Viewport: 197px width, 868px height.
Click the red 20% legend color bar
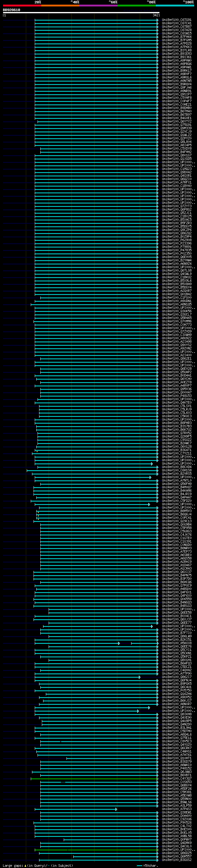22,6
